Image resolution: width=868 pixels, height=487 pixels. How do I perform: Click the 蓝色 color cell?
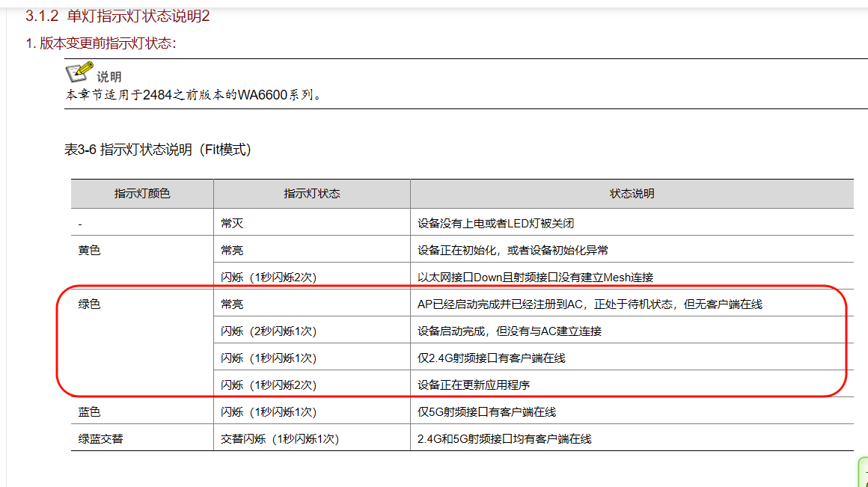pos(89,412)
